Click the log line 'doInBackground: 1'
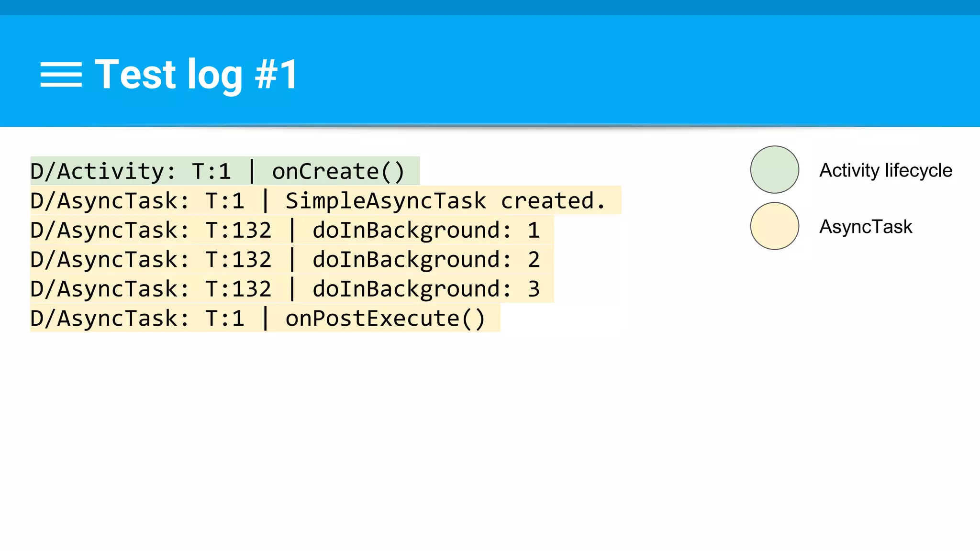The height and width of the screenshot is (551, 980). (292, 230)
